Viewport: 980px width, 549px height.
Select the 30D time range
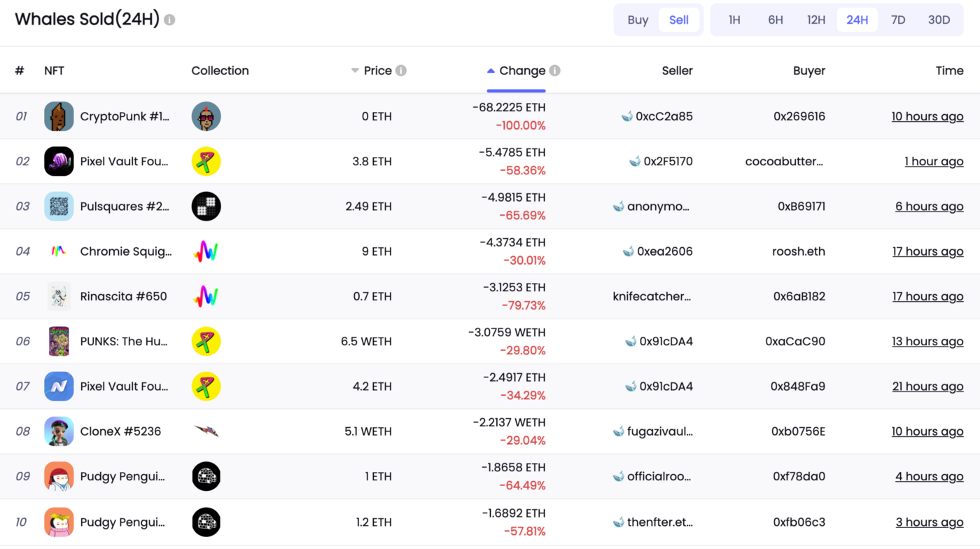click(x=939, y=20)
